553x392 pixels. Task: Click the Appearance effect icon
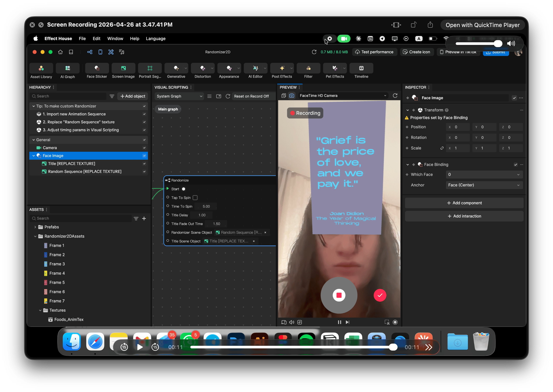pos(229,68)
